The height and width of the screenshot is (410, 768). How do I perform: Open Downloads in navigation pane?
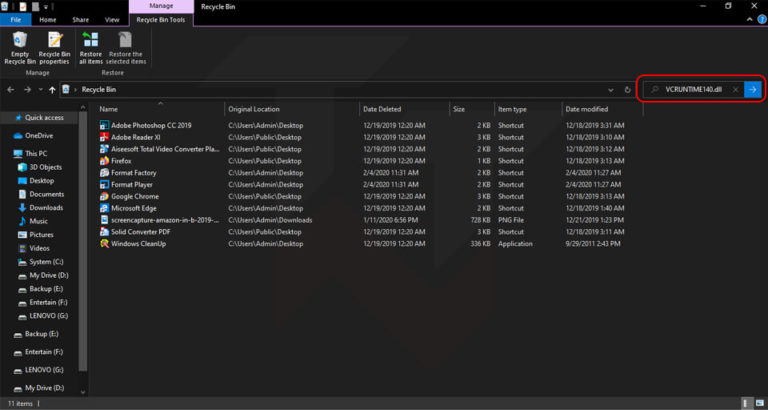click(x=46, y=208)
